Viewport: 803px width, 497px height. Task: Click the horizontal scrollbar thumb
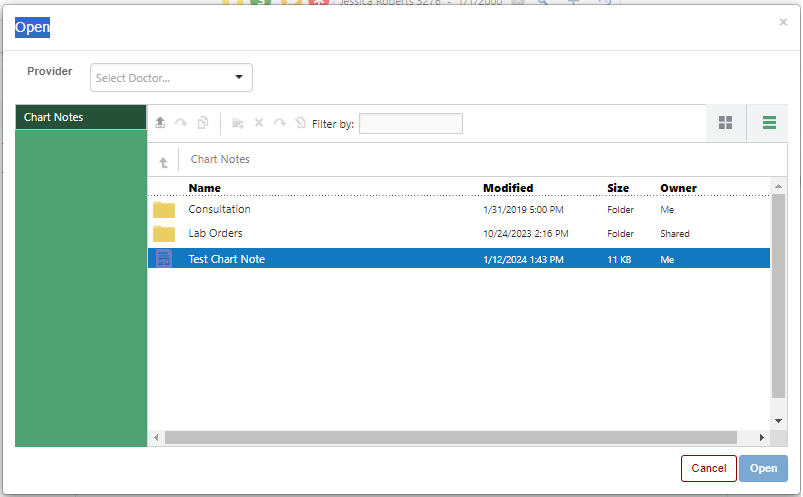point(451,438)
